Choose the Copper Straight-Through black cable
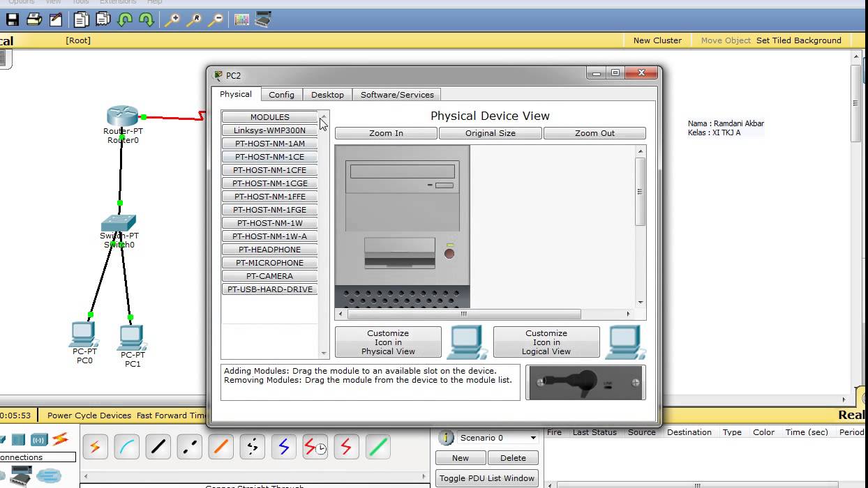 tap(158, 447)
